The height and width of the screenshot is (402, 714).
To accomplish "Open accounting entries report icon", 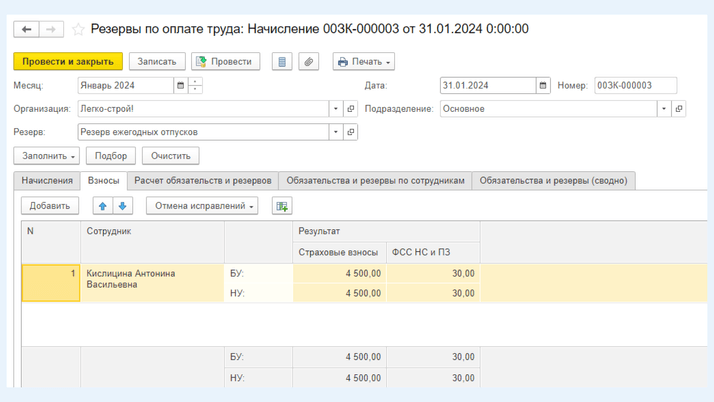I will pos(282,61).
